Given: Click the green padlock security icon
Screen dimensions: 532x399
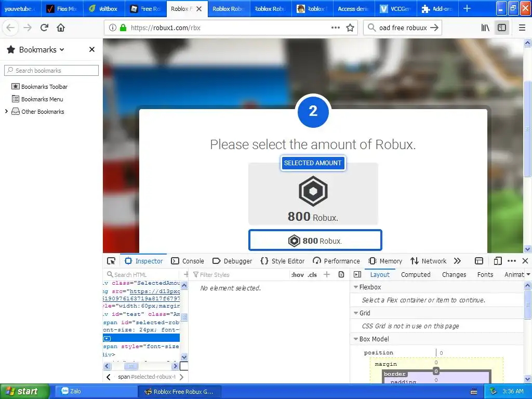Looking at the screenshot, I should (123, 28).
